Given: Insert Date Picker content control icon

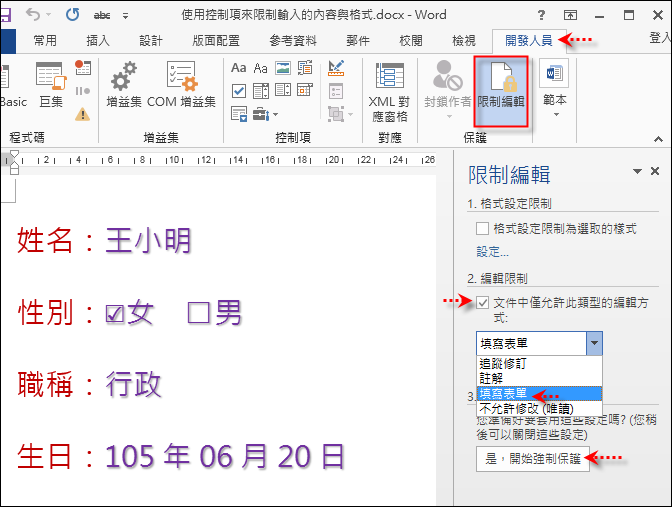Looking at the screenshot, I should click(305, 90).
